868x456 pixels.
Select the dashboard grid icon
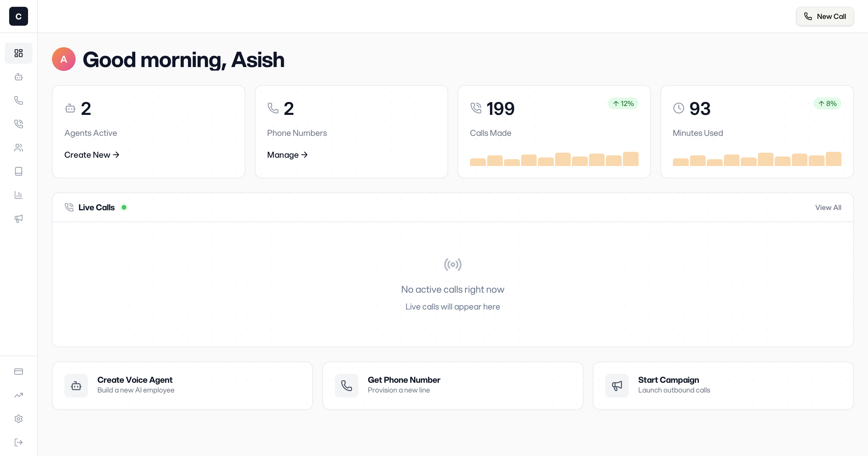coord(19,53)
